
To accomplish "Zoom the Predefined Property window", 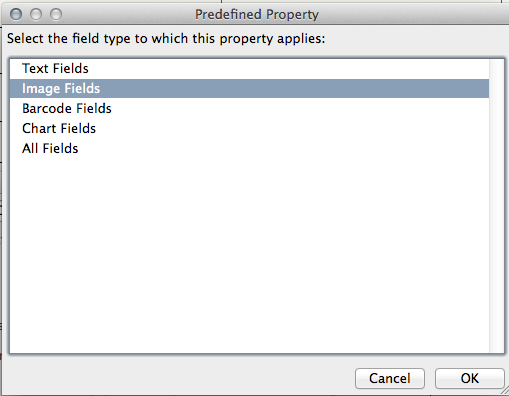I will tap(56, 14).
